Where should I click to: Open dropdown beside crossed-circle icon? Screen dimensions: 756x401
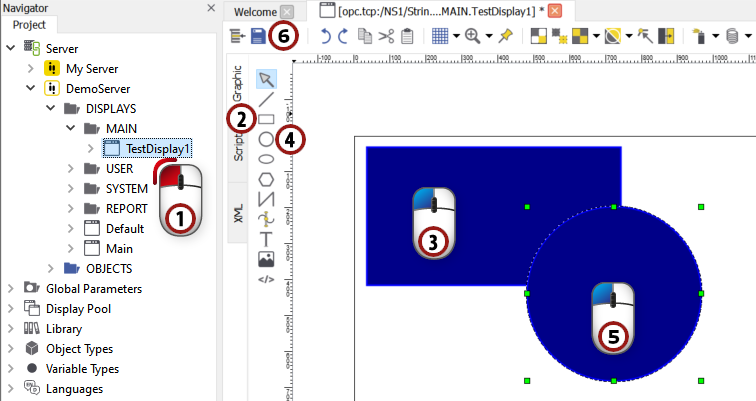[629, 36]
